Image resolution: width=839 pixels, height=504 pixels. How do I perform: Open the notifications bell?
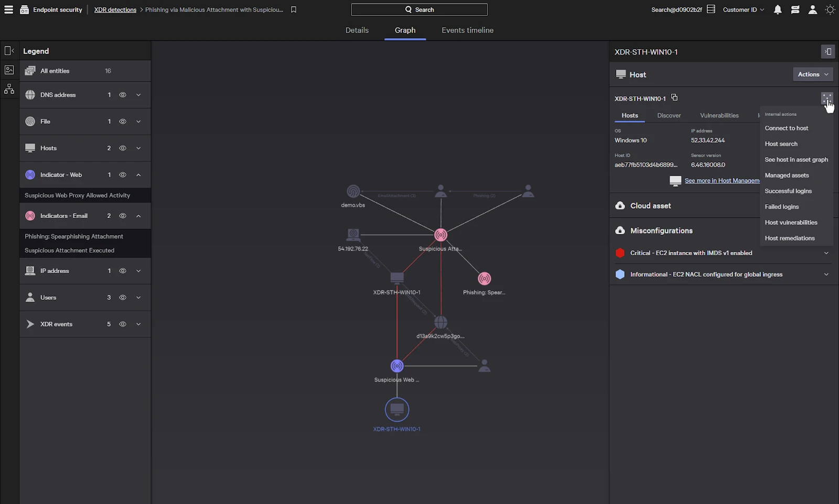(778, 9)
